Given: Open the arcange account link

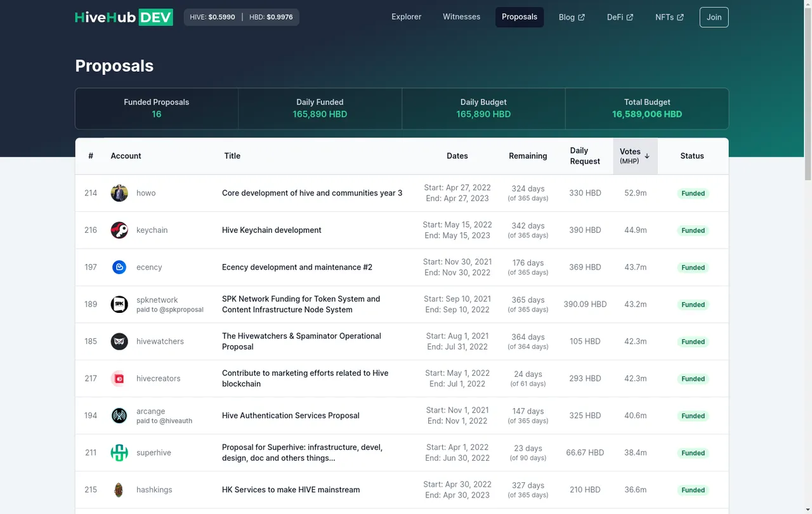Looking at the screenshot, I should (x=150, y=411).
